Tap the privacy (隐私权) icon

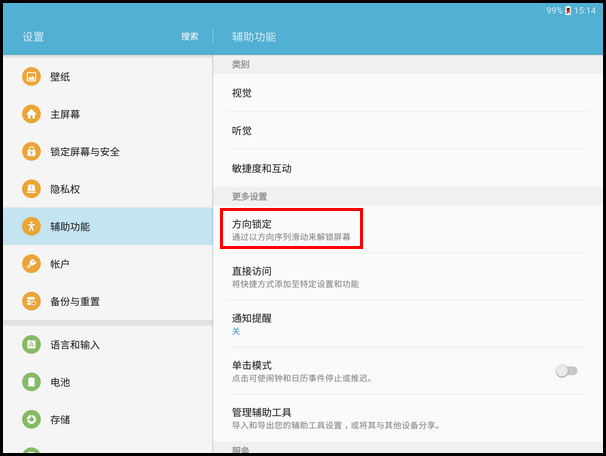31,189
